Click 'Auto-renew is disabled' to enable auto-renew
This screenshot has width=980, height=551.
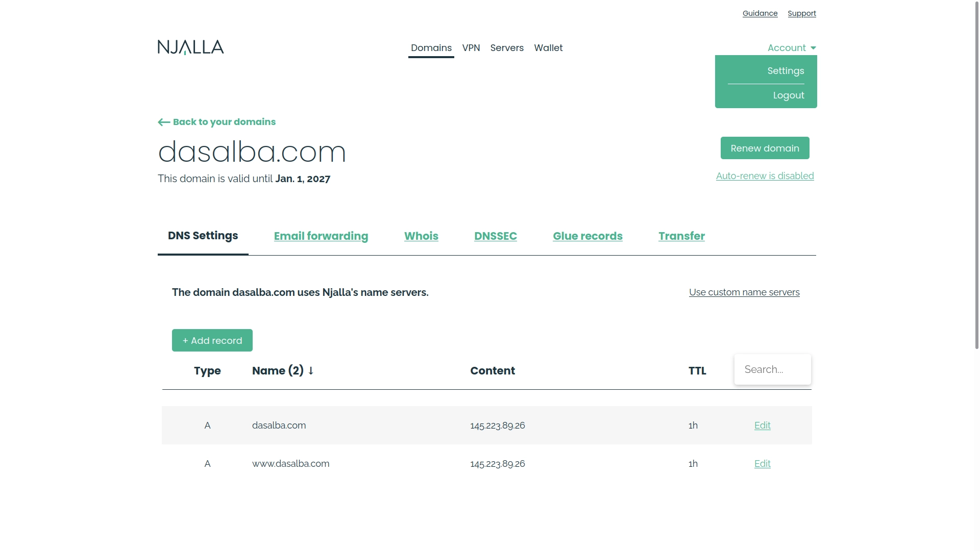[x=765, y=176]
